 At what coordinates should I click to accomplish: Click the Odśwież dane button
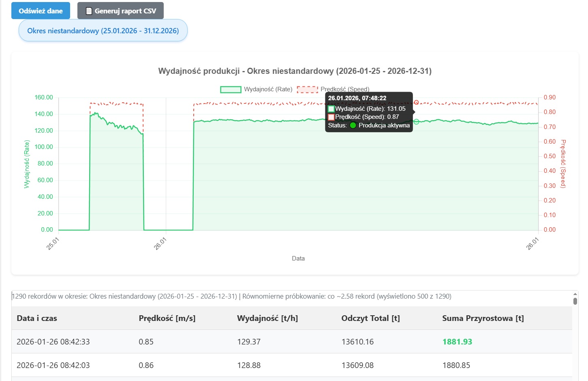click(x=41, y=11)
